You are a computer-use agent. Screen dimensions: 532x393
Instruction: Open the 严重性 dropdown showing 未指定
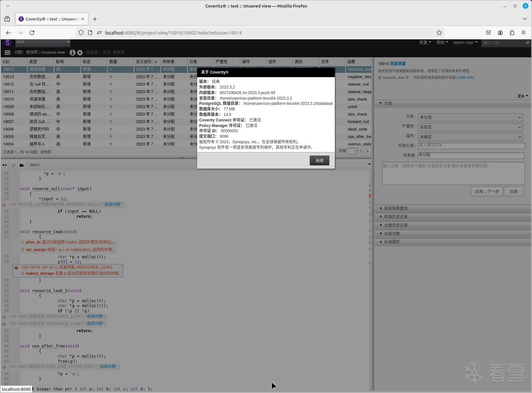(x=471, y=127)
